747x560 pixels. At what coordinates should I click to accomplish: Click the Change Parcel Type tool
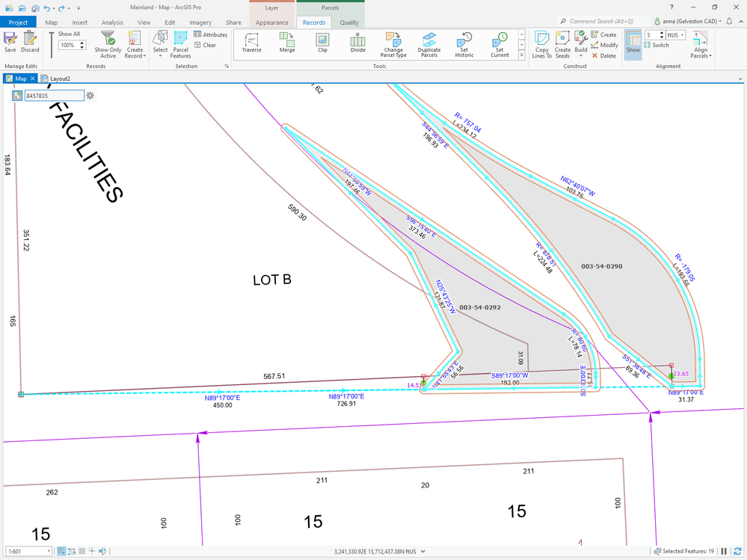point(393,46)
